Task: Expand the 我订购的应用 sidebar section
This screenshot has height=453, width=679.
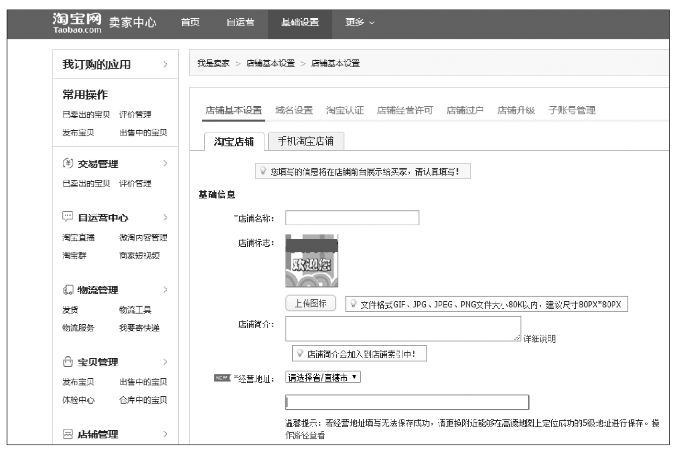Action: (x=164, y=65)
